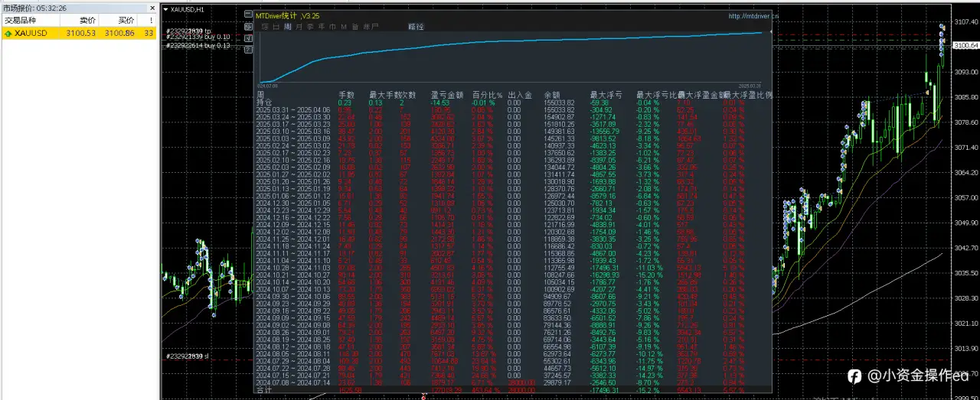Screen dimensions: 980x400
Task: Click the 3100.53 bid price cell
Action: 81,34
